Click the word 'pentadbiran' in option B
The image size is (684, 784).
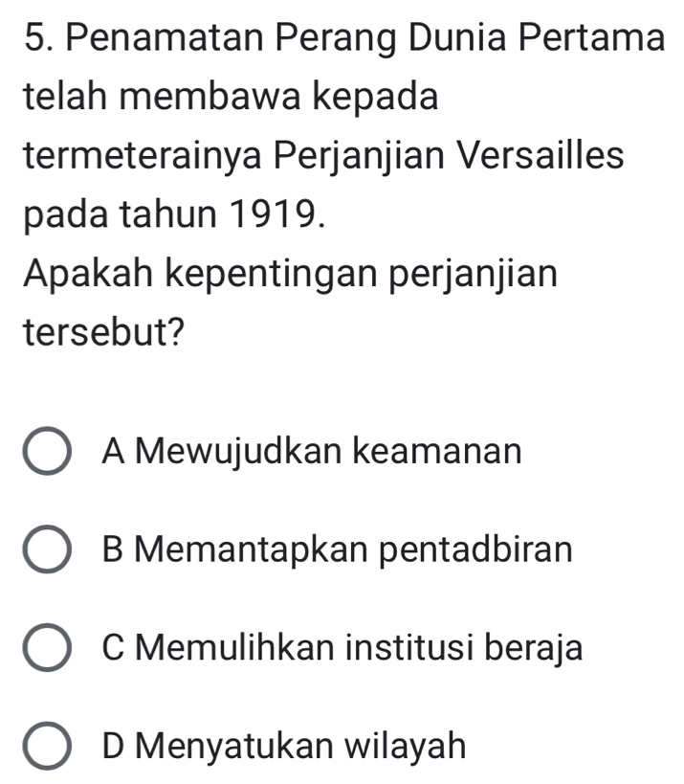(476, 550)
